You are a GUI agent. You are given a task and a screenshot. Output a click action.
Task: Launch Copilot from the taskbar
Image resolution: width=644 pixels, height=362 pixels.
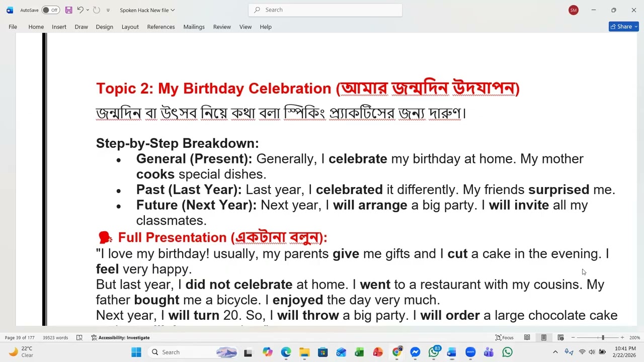[x=267, y=352]
